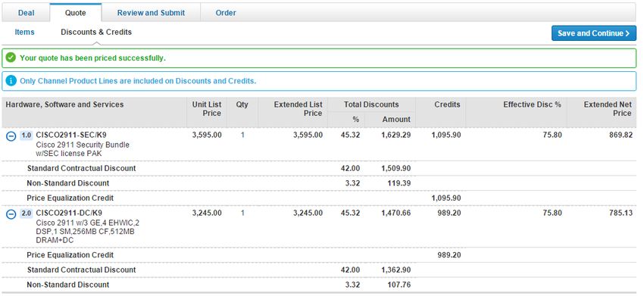This screenshot has width=644, height=296.
Task: Click the green success checkmark icon
Action: [x=11, y=58]
